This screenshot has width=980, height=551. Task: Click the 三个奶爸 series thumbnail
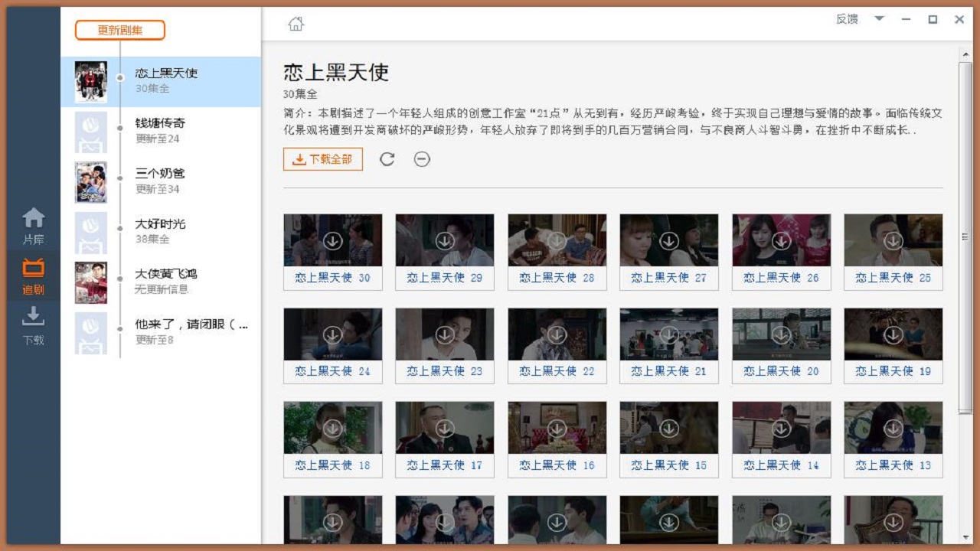[90, 182]
